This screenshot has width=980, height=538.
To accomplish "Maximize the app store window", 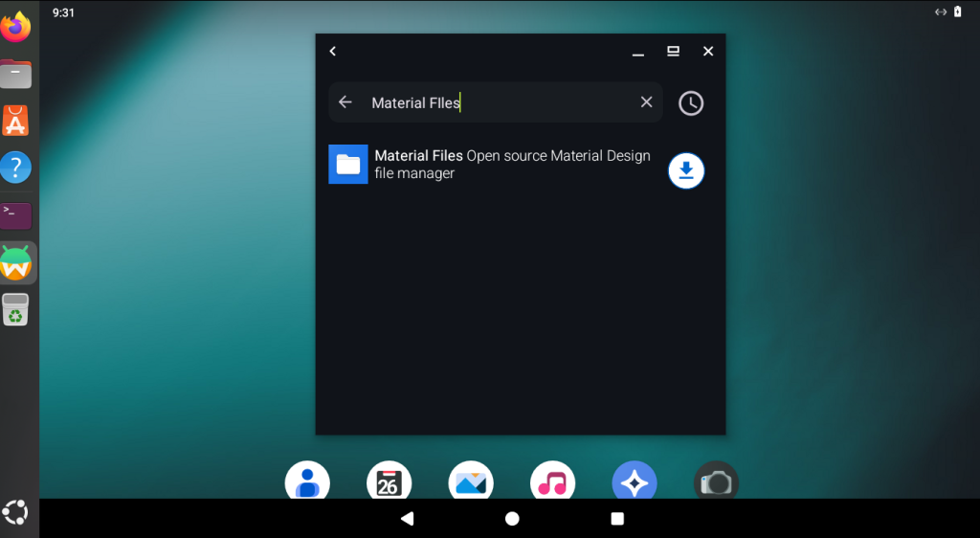I will point(673,52).
